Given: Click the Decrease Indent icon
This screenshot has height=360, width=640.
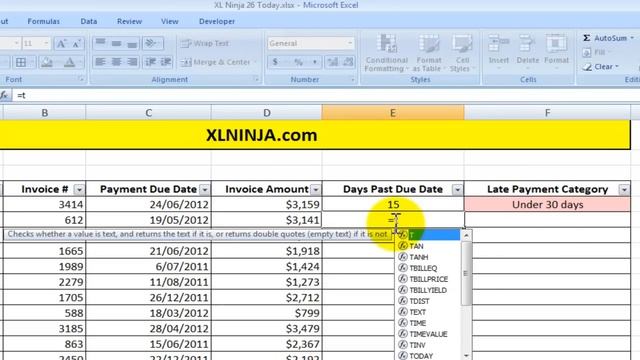Looking at the screenshot, I should pos(151,62).
